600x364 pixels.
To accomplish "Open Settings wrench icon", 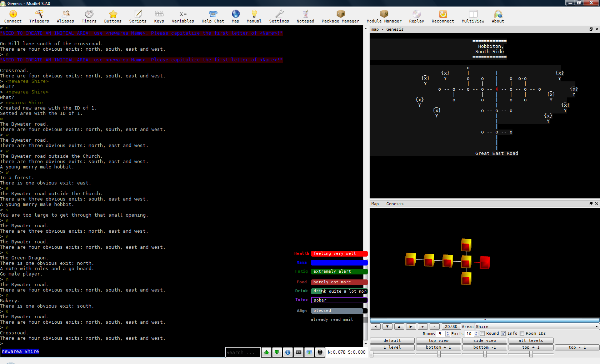I will tap(279, 16).
